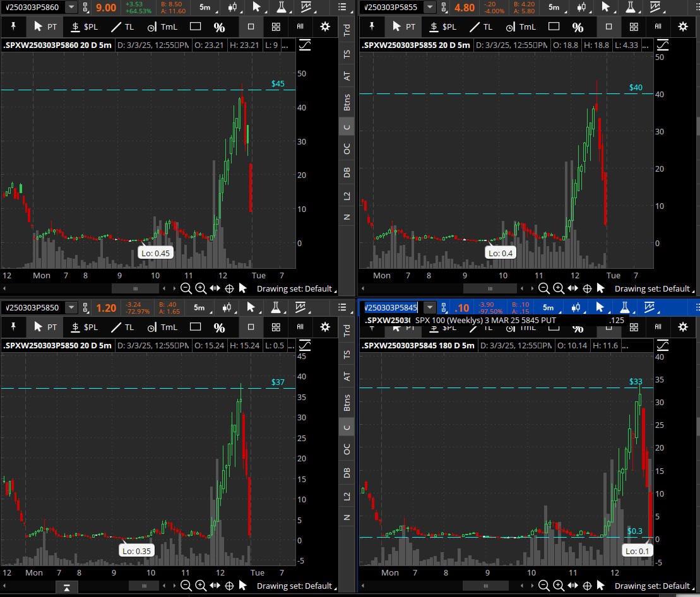Click horizontal scrollbar thumb under top-left chart
Image resolution: width=700 pixels, height=597 pixels.
136,288
